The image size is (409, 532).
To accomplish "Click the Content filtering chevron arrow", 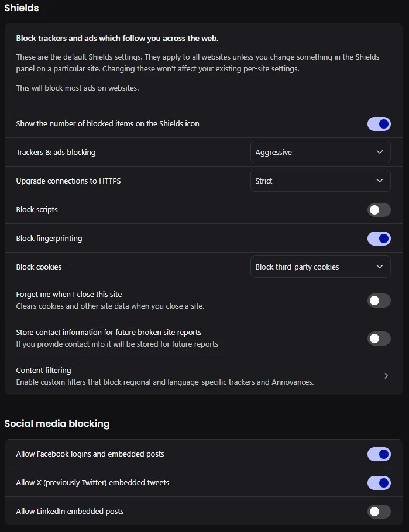I will pyautogui.click(x=386, y=376).
